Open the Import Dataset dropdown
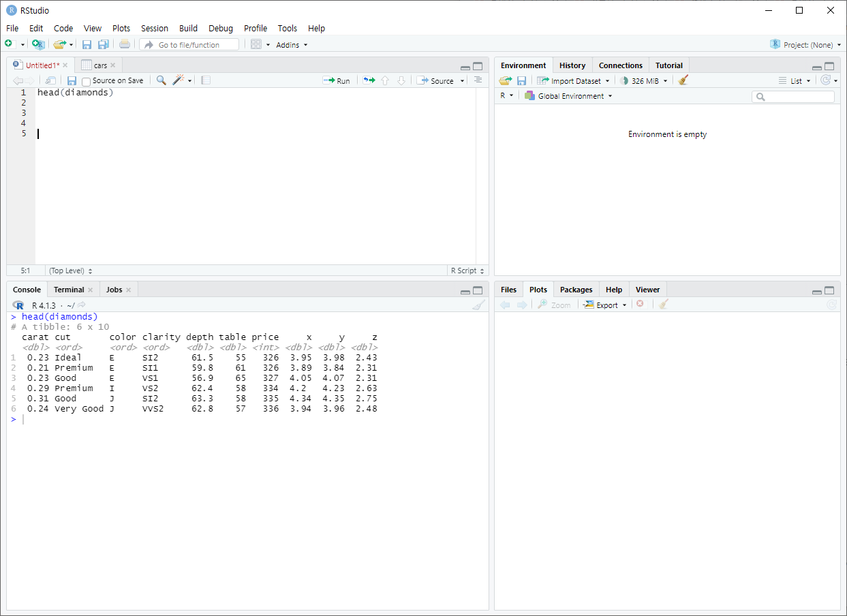 [572, 80]
